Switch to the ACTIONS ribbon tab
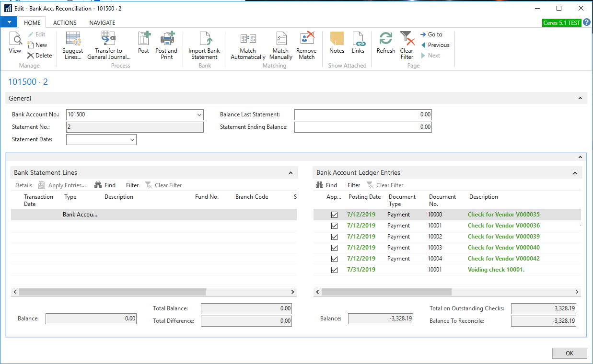Viewport: 593px width, 364px height. 65,23
